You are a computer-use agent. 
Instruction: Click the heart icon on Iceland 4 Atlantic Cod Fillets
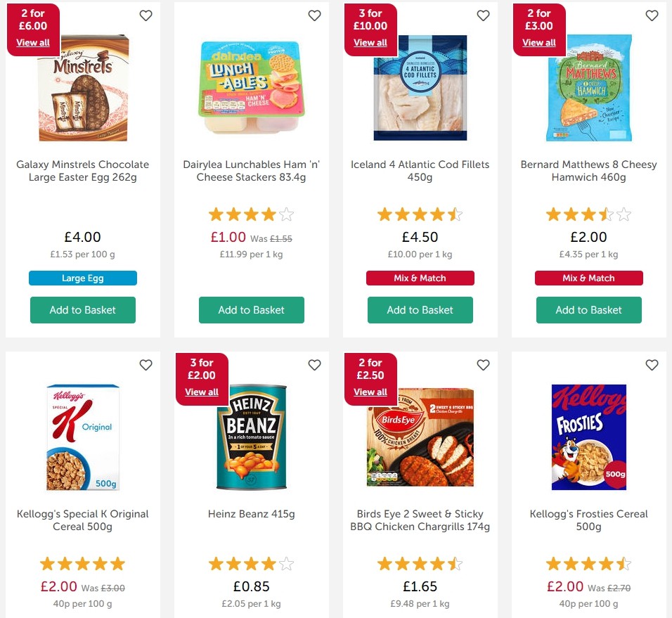point(483,15)
